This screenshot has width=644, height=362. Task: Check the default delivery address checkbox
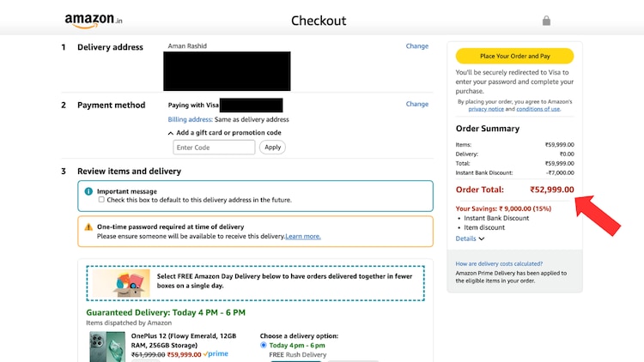[101, 200]
